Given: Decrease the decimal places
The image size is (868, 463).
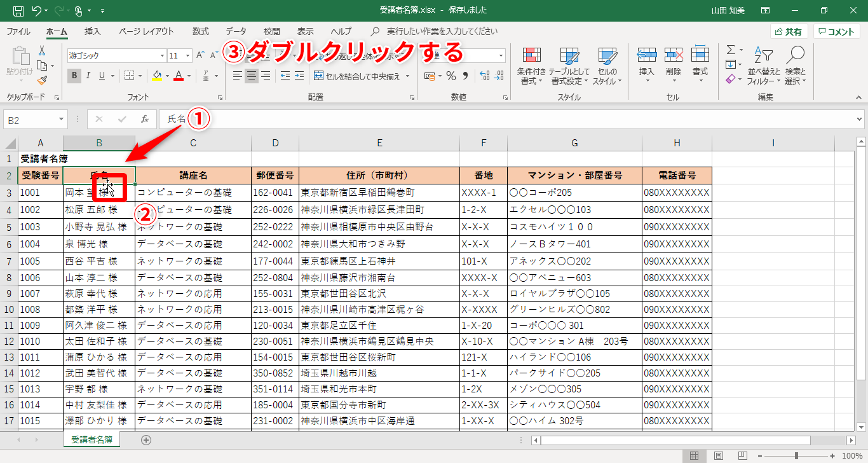Looking at the screenshot, I should 499,76.
